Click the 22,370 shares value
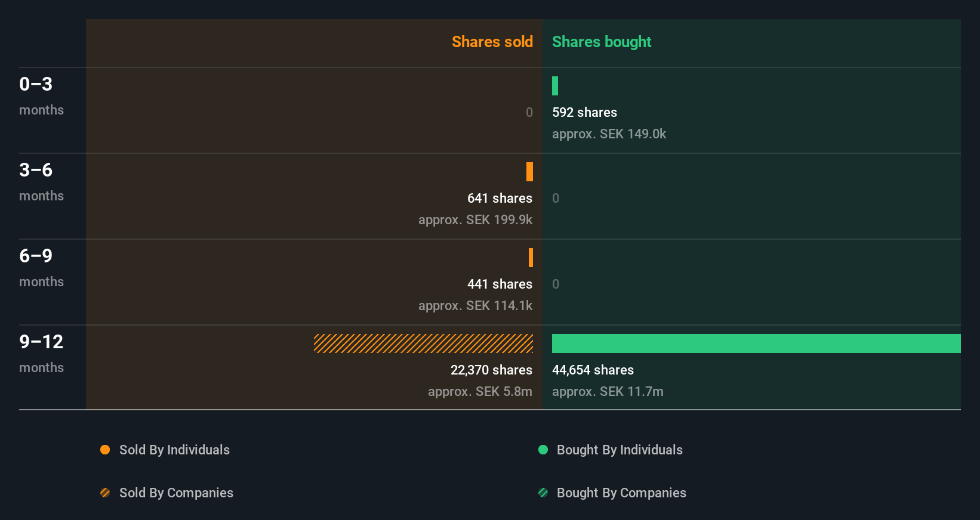980x520 pixels. click(491, 370)
